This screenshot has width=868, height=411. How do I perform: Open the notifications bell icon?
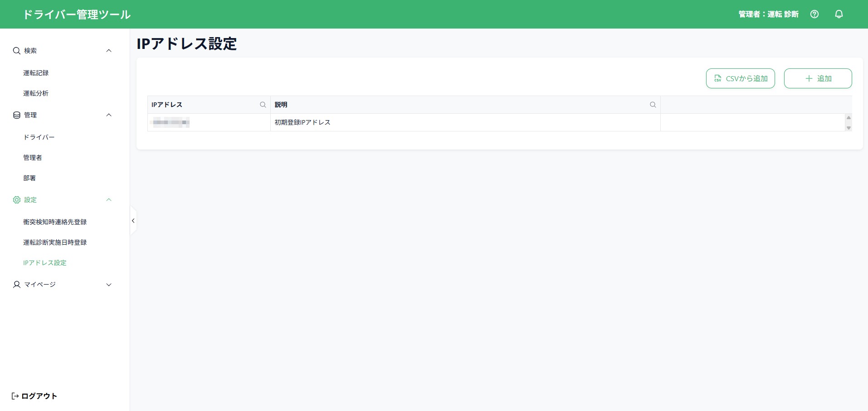pos(839,14)
